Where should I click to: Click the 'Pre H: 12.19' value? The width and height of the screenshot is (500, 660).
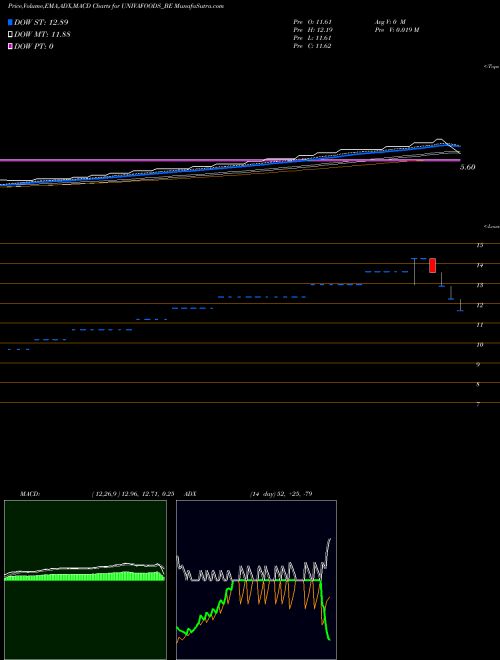click(x=313, y=30)
